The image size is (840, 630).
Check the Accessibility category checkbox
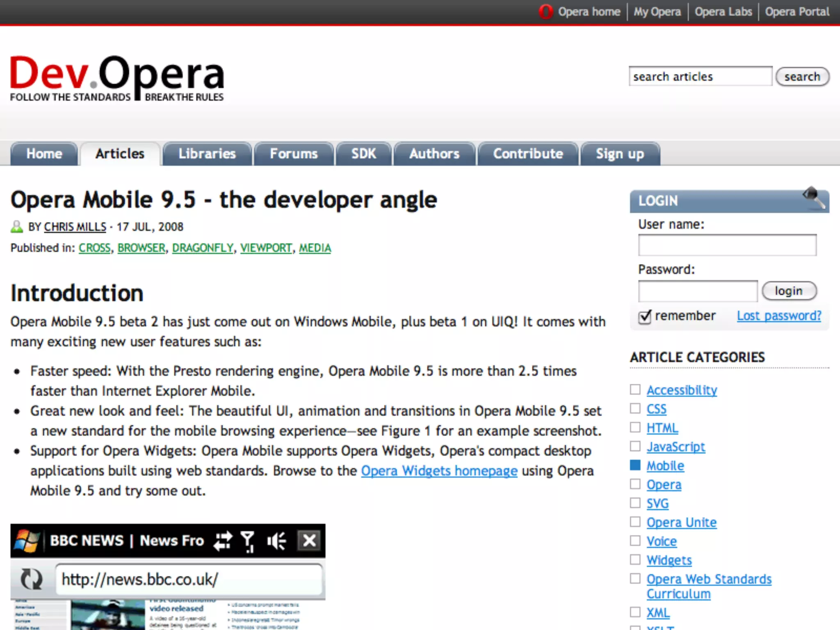coord(635,389)
